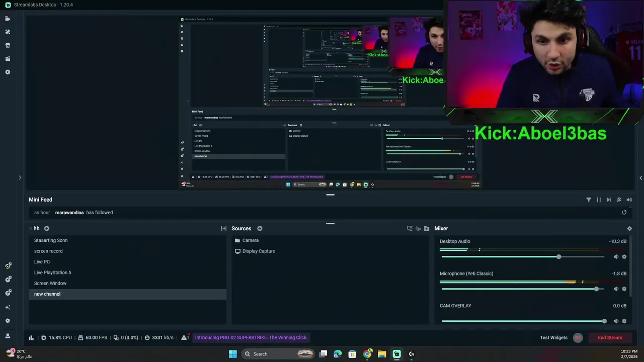
Task: Open the Mixer panel settings gear
Action: pos(629,229)
